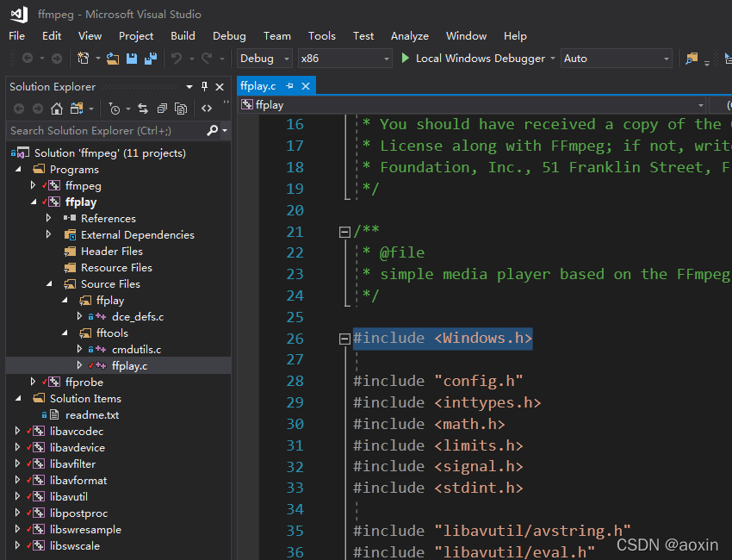Click the View Code icon

207,109
